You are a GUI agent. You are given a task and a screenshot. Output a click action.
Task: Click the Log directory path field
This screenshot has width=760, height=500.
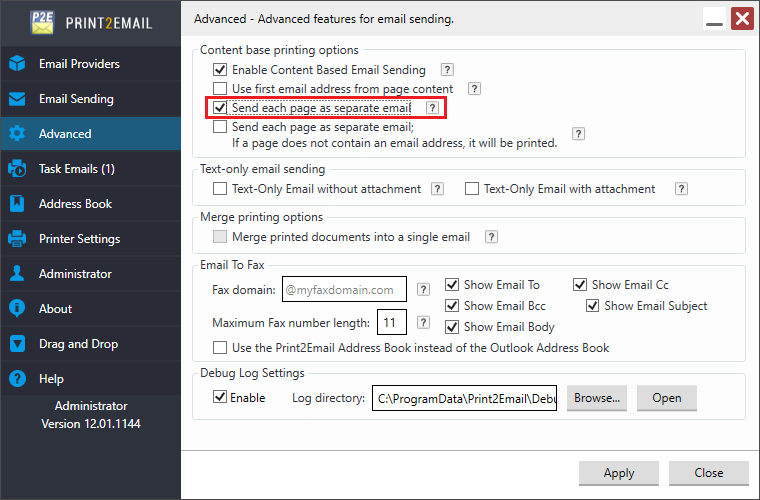coord(464,398)
